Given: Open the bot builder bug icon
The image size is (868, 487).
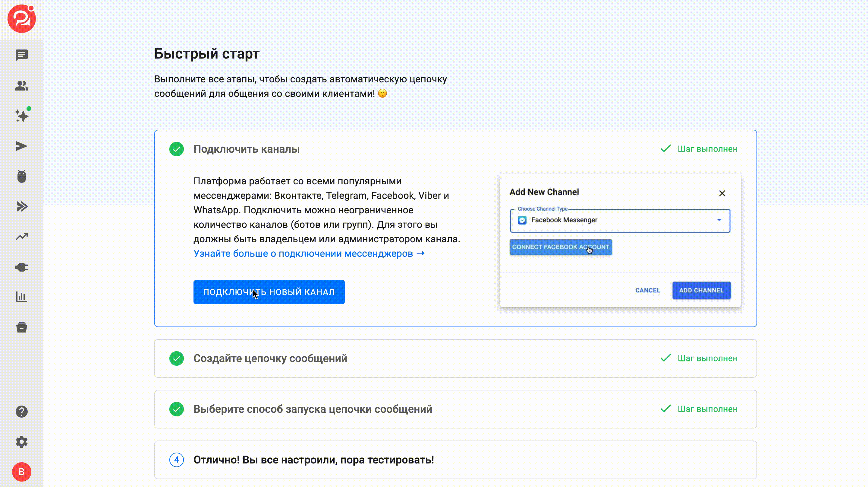Looking at the screenshot, I should 22,177.
